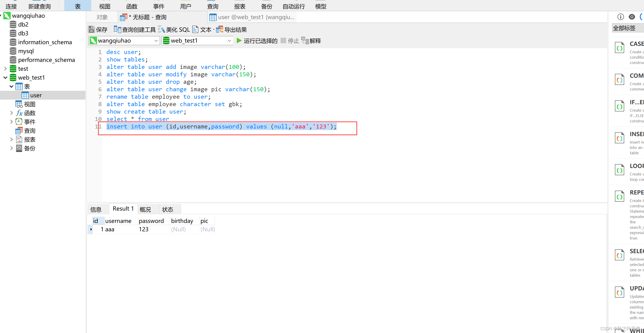Click the Run Selected query icon
Viewport: 644px width, 333px height.
[240, 41]
